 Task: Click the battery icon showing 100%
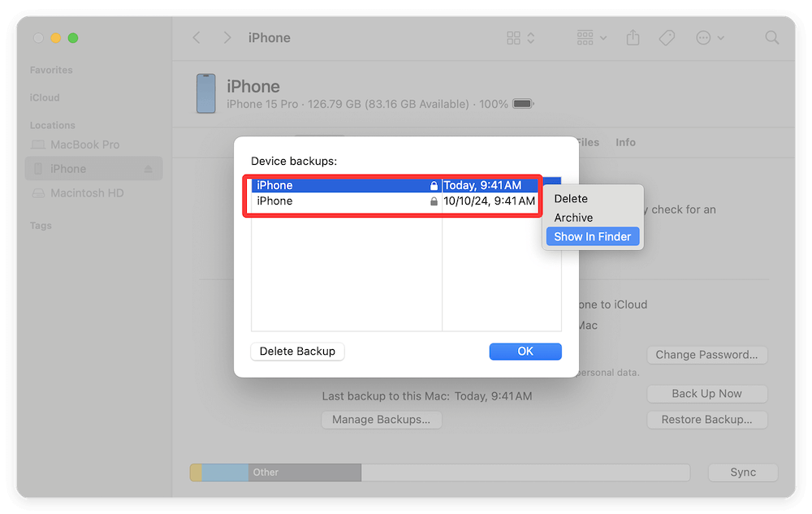point(521,104)
